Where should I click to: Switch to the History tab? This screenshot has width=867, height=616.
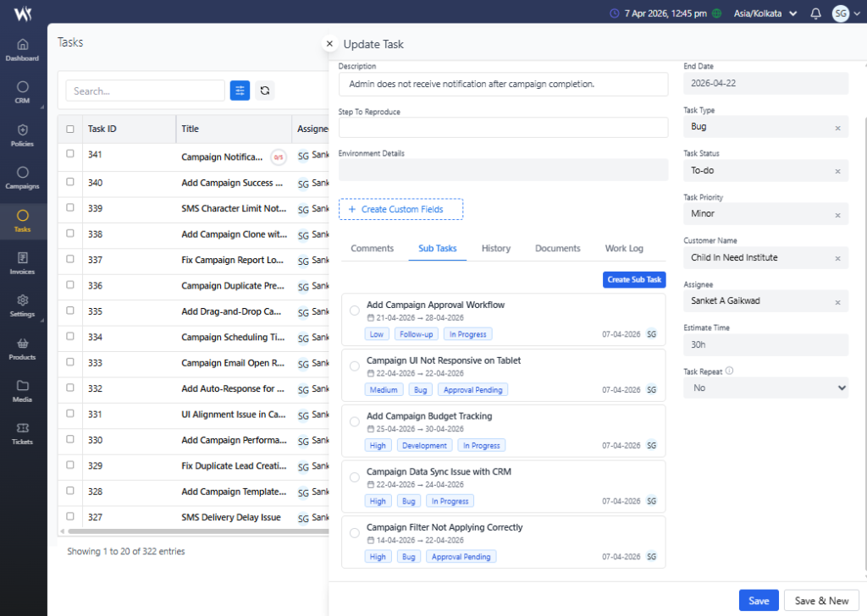tap(495, 249)
